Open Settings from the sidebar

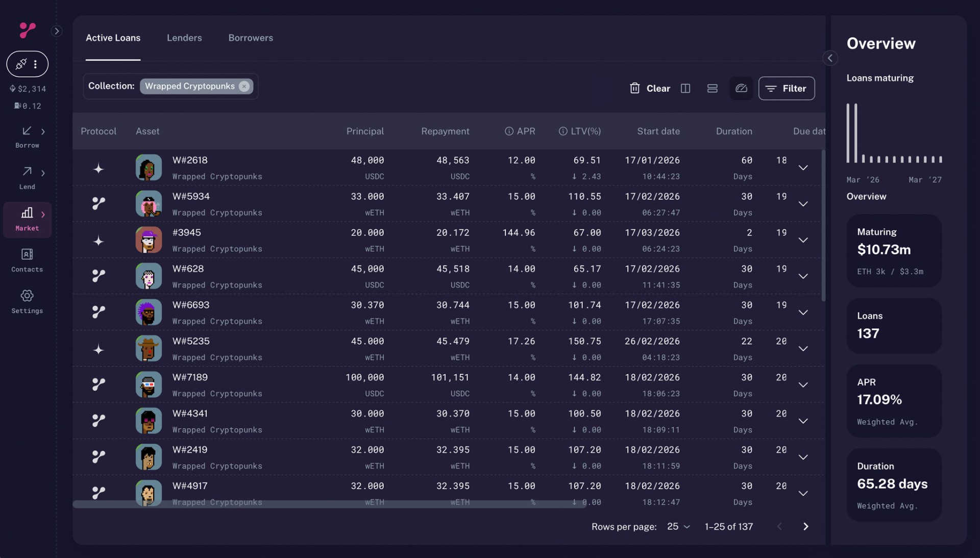[x=27, y=296]
